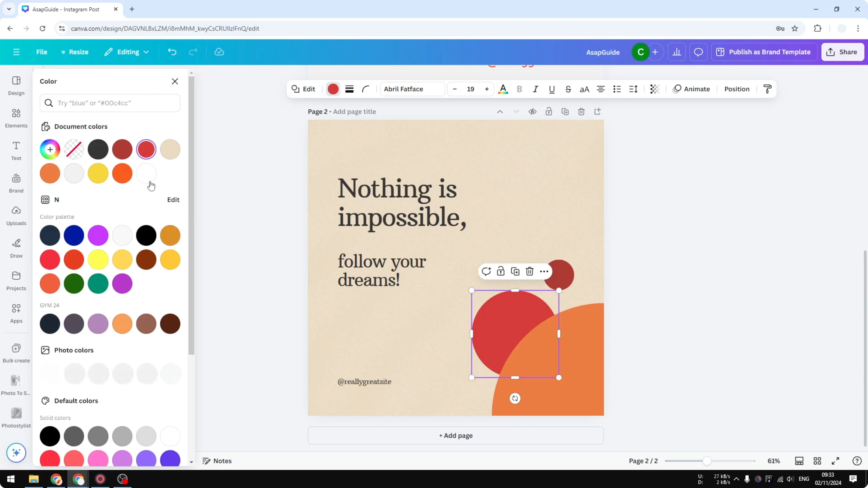Open the Resize menu
Screen dimensions: 868x488
coord(75,52)
